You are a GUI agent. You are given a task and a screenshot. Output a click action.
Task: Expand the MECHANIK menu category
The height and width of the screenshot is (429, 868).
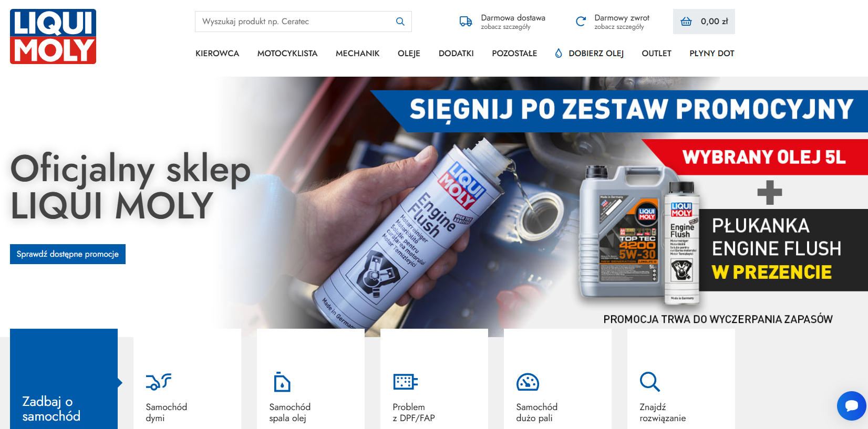coord(357,54)
